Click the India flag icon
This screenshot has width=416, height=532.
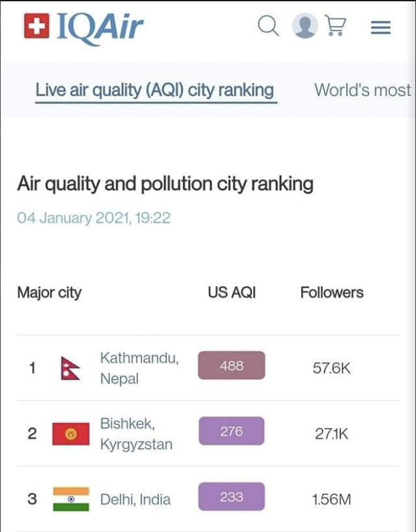(71, 499)
